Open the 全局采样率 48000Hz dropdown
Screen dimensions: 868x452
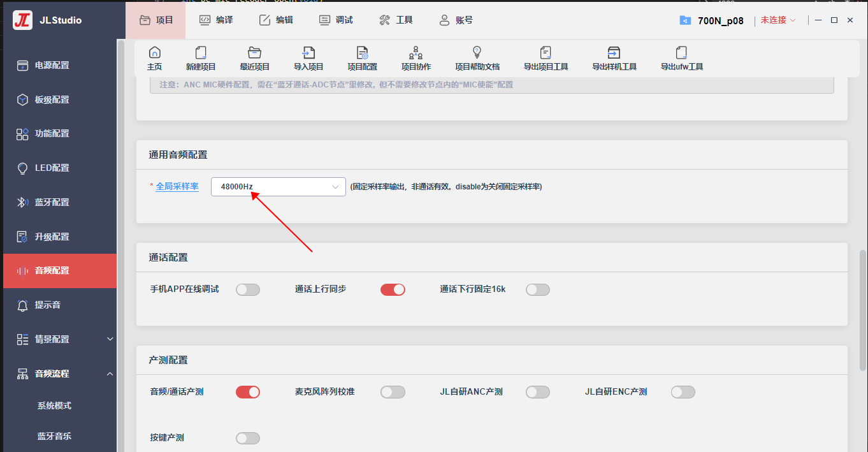click(278, 187)
